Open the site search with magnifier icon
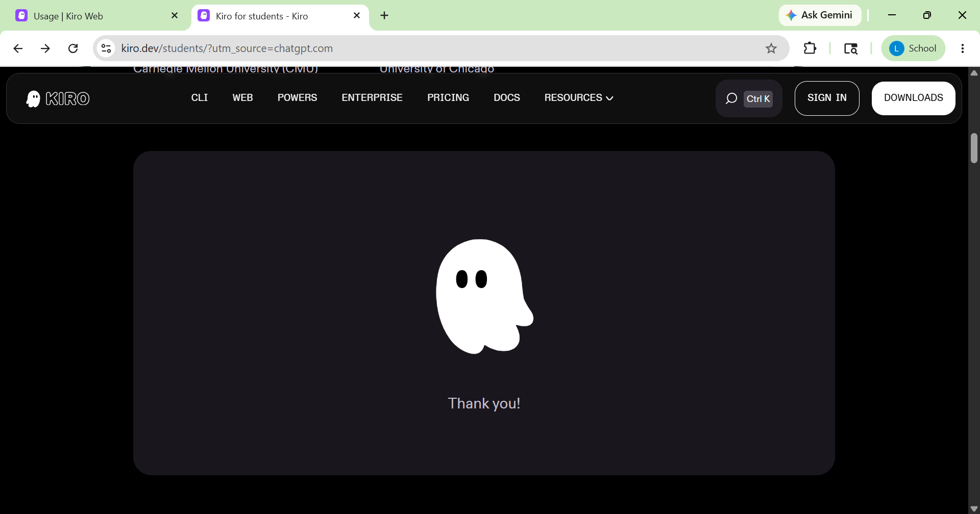980x514 pixels. (731, 98)
